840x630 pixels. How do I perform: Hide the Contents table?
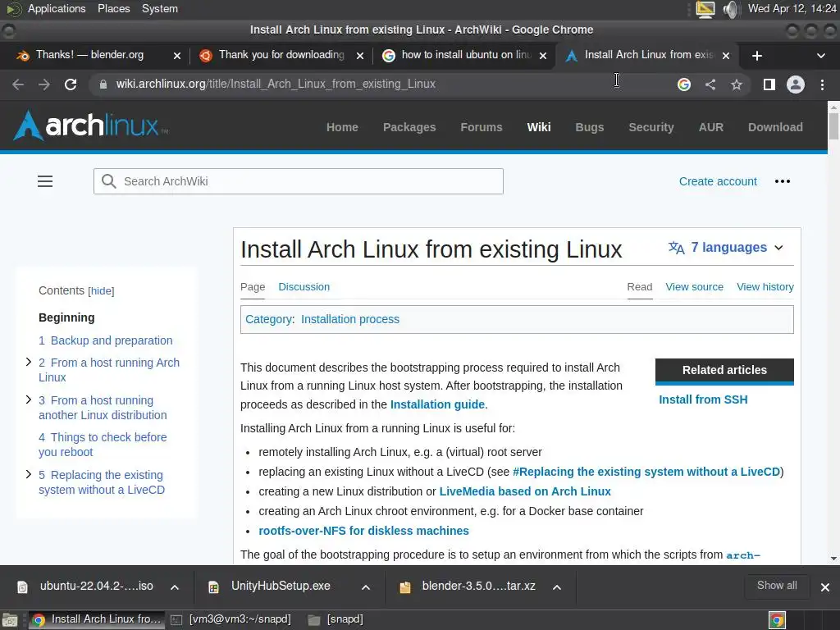tap(101, 291)
